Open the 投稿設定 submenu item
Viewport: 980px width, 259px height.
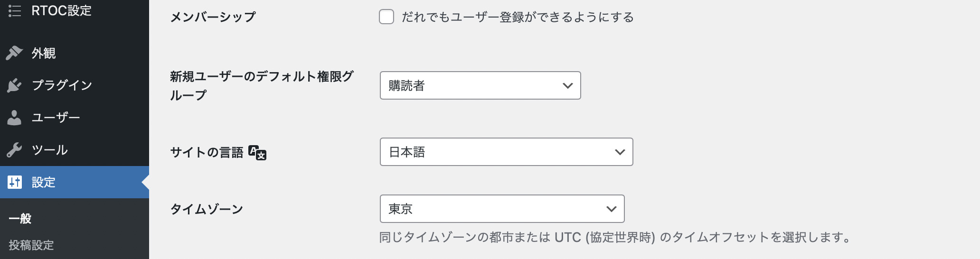click(x=31, y=245)
